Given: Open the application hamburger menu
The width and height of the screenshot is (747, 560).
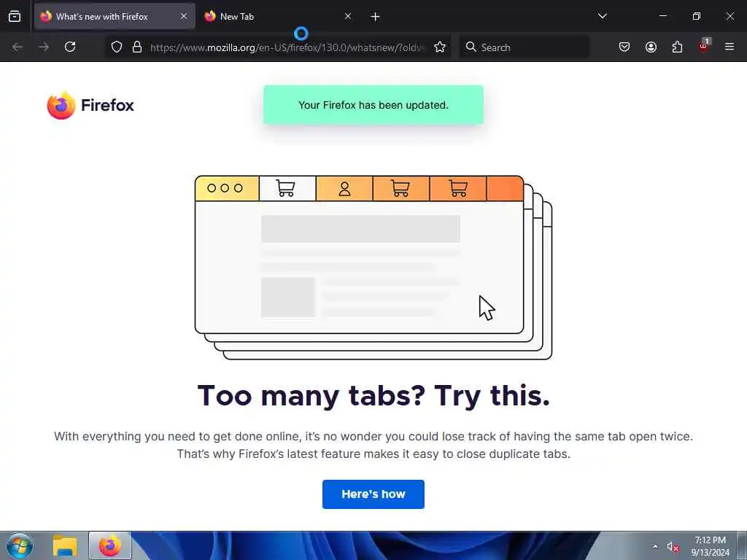Looking at the screenshot, I should pyautogui.click(x=729, y=47).
